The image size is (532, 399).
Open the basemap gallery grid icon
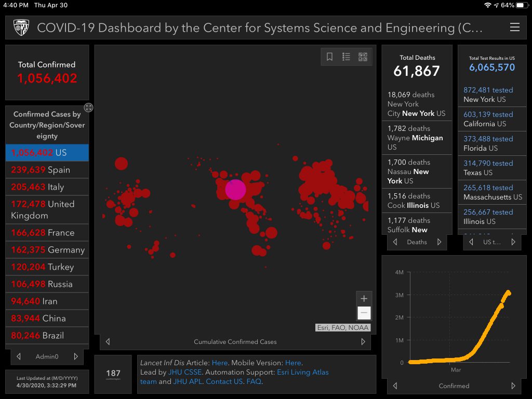coord(363,57)
